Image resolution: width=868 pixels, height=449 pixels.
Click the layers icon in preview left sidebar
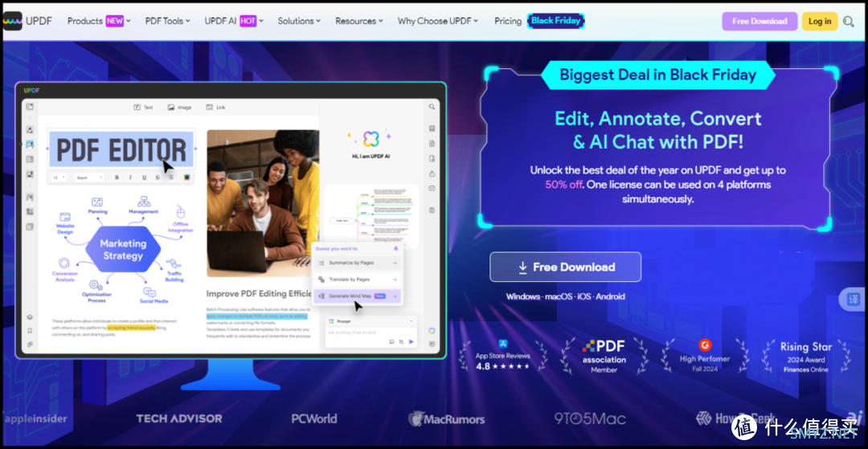point(30,317)
